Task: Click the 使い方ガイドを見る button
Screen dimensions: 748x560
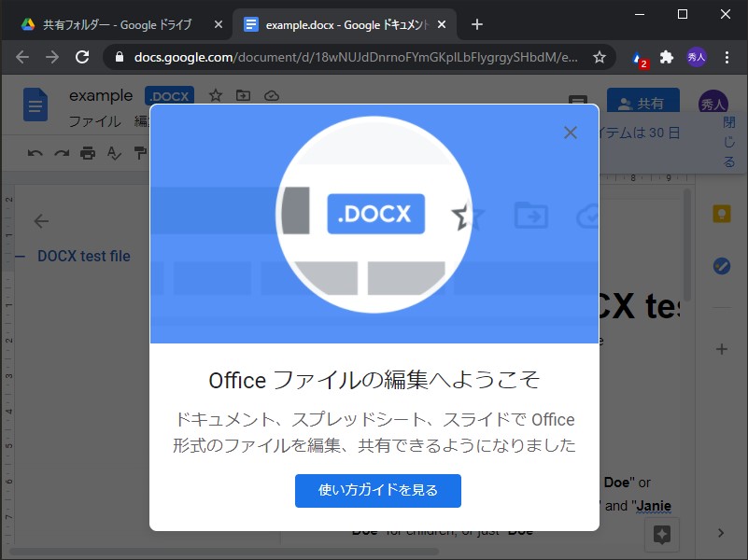Action: [378, 490]
